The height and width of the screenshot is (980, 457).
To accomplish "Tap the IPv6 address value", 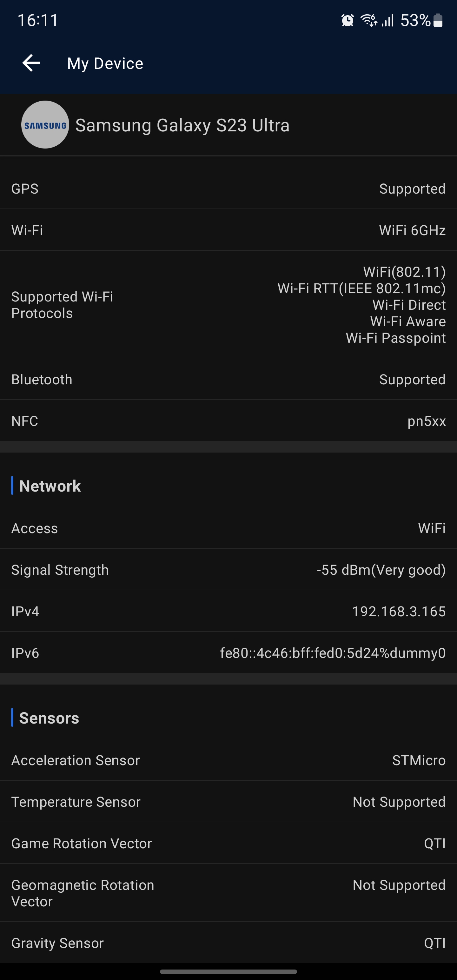I will point(333,653).
